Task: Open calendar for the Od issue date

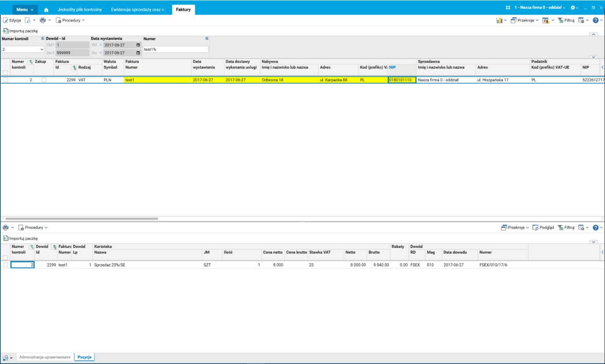Action: (x=138, y=45)
